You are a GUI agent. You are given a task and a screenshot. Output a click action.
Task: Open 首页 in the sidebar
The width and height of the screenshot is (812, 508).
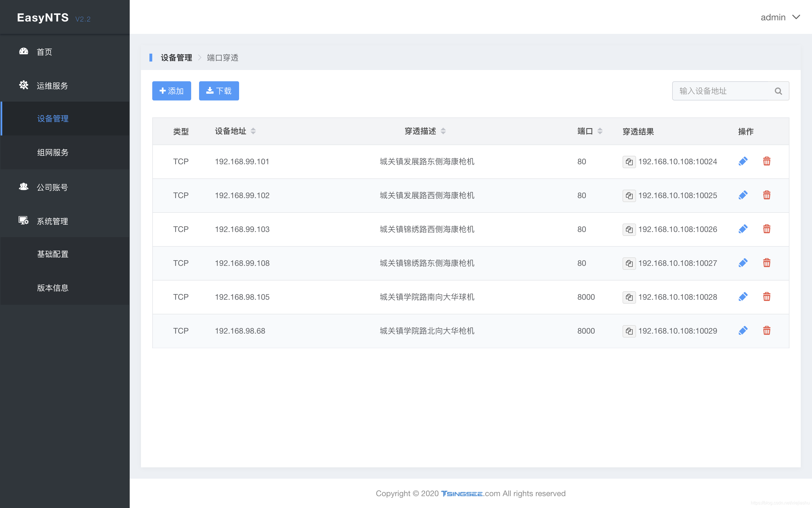(x=65, y=51)
